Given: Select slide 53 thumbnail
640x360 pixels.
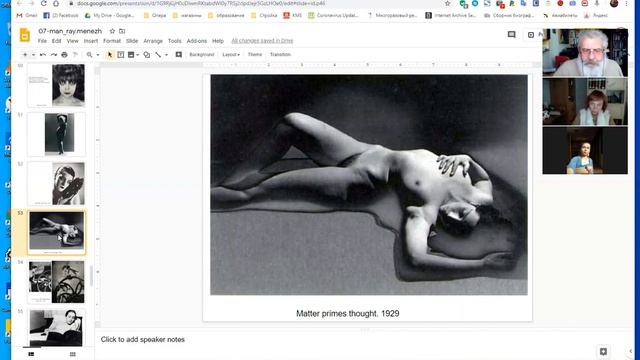Looking at the screenshot, I should (56, 232).
